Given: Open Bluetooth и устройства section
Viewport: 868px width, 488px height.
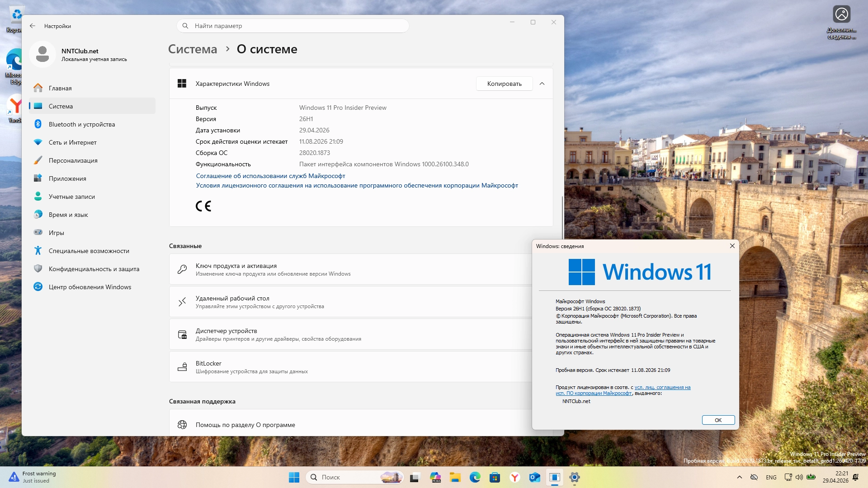Looking at the screenshot, I should click(x=81, y=124).
